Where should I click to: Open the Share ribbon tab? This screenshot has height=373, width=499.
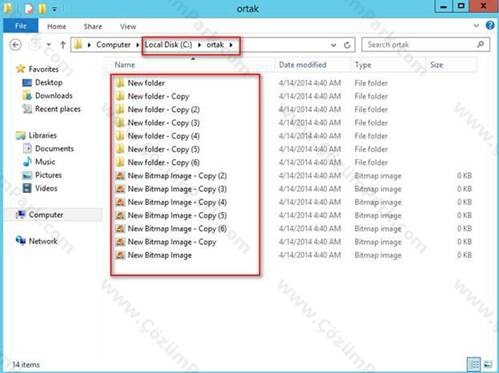[x=93, y=27]
